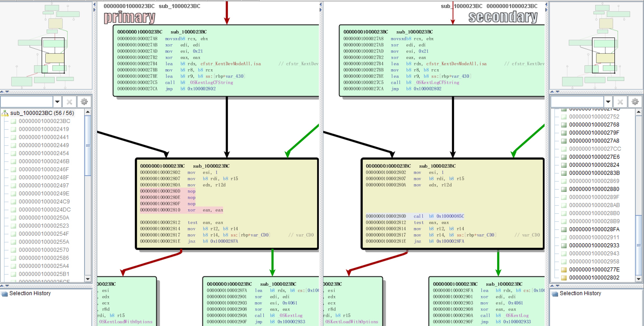Select basic block 00000001000024C9 in left tree
Viewport: 644px width, 326px height.
coord(44,201)
